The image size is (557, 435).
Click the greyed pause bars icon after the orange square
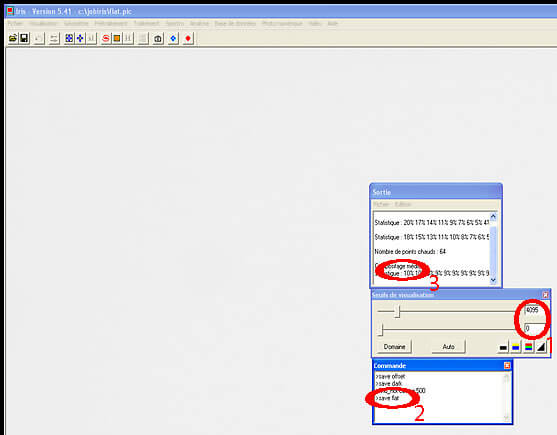point(128,38)
